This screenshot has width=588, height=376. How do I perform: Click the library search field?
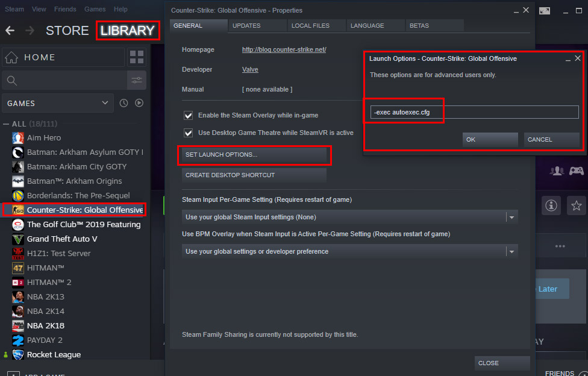point(64,80)
